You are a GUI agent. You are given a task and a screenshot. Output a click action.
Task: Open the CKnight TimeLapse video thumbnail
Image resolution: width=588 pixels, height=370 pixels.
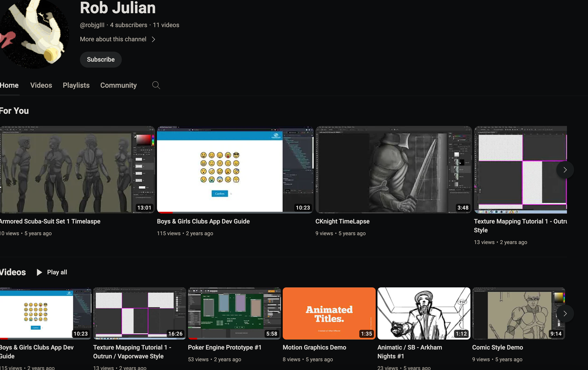tap(393, 170)
